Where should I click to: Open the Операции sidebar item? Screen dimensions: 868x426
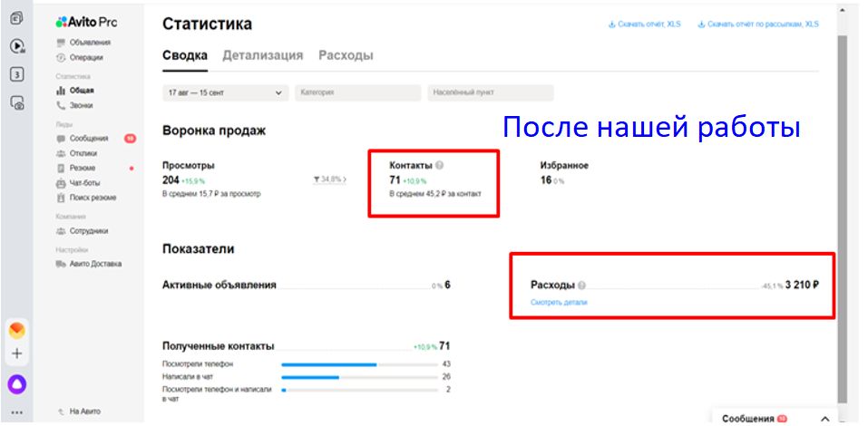click(80, 57)
